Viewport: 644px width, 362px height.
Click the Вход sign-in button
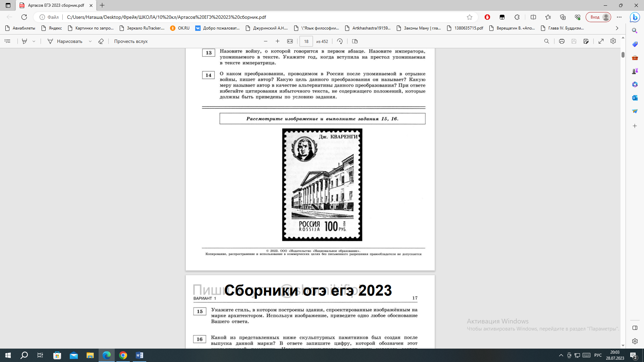click(x=598, y=17)
